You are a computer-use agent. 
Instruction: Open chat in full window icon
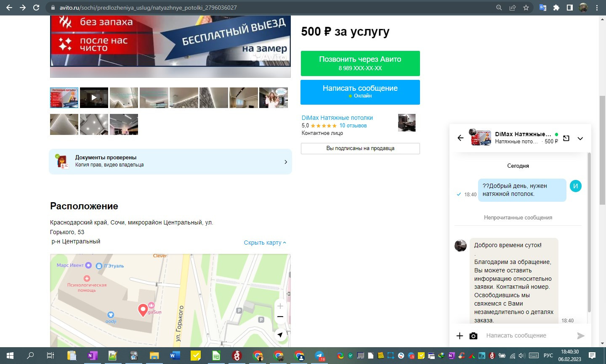click(x=566, y=138)
